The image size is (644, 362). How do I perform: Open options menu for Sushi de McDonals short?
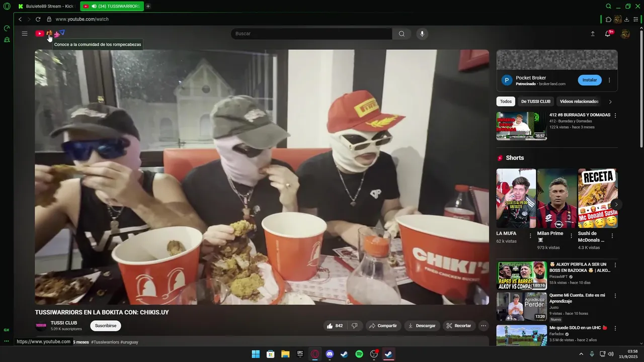pos(612,236)
